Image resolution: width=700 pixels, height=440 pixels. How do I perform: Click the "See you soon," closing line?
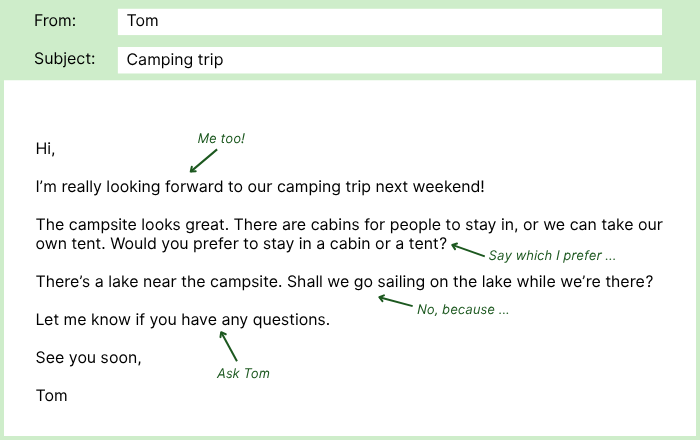[88, 357]
